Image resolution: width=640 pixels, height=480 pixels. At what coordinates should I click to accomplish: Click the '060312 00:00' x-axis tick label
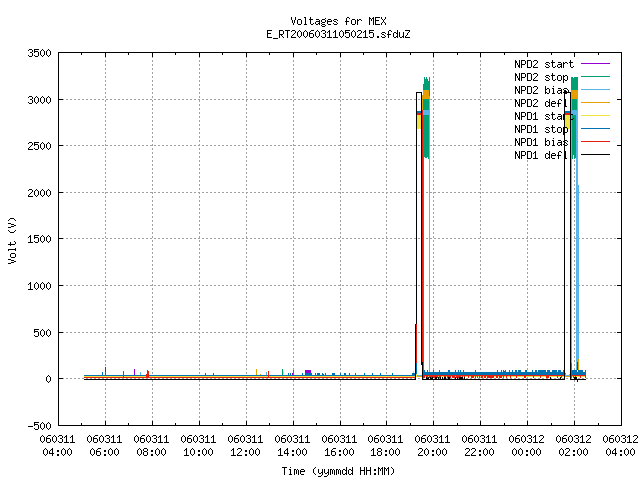tap(527, 446)
